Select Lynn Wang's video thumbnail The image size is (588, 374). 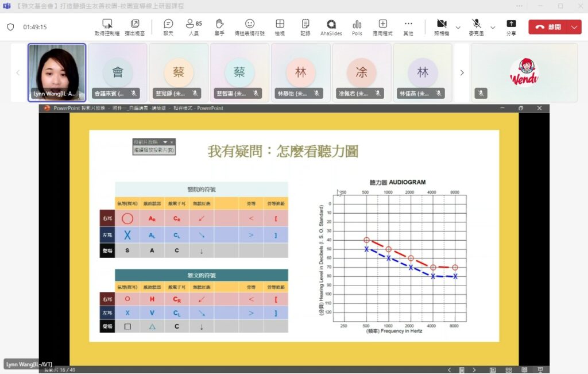57,72
